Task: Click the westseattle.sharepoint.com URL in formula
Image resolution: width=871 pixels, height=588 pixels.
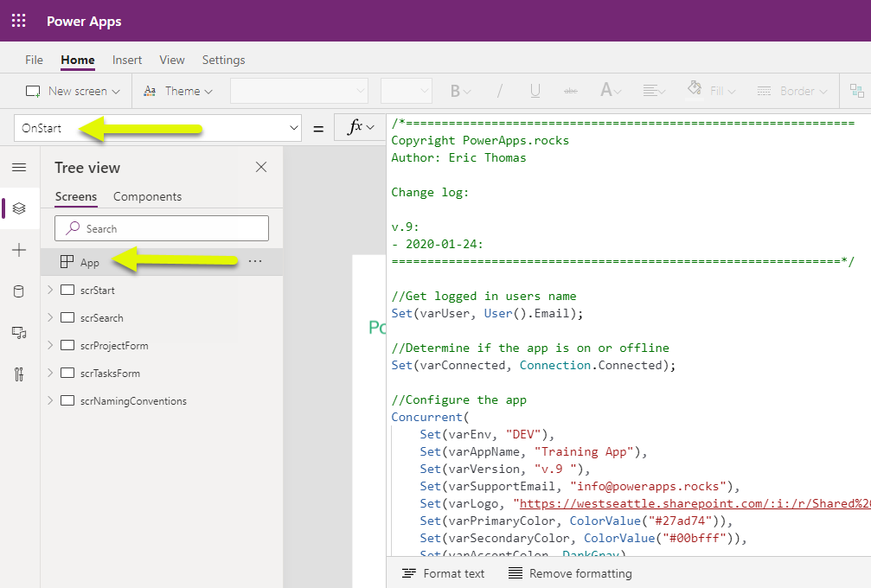Action: (x=695, y=503)
